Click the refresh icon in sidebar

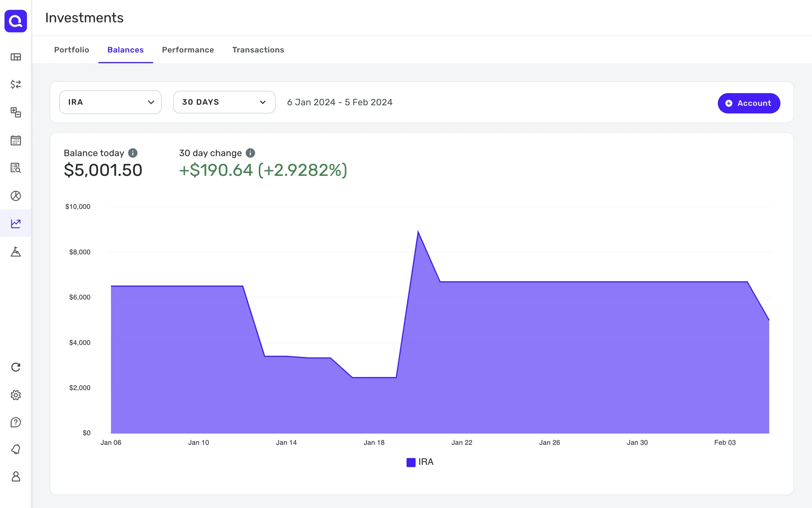coord(16,367)
